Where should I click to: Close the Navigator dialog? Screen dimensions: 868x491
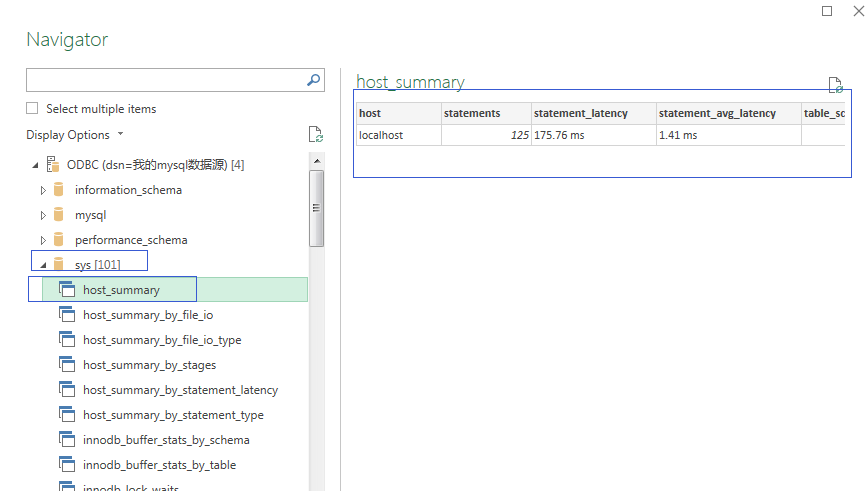point(859,11)
